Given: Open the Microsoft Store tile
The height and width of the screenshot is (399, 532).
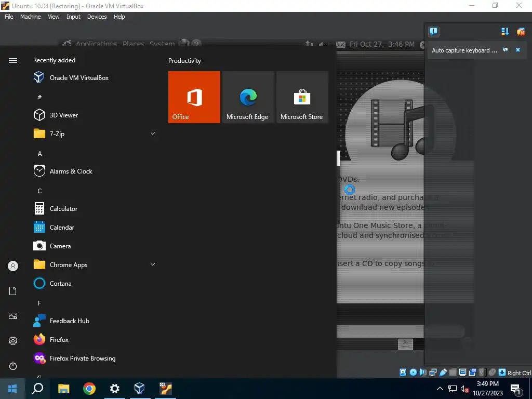Looking at the screenshot, I should click(302, 97).
